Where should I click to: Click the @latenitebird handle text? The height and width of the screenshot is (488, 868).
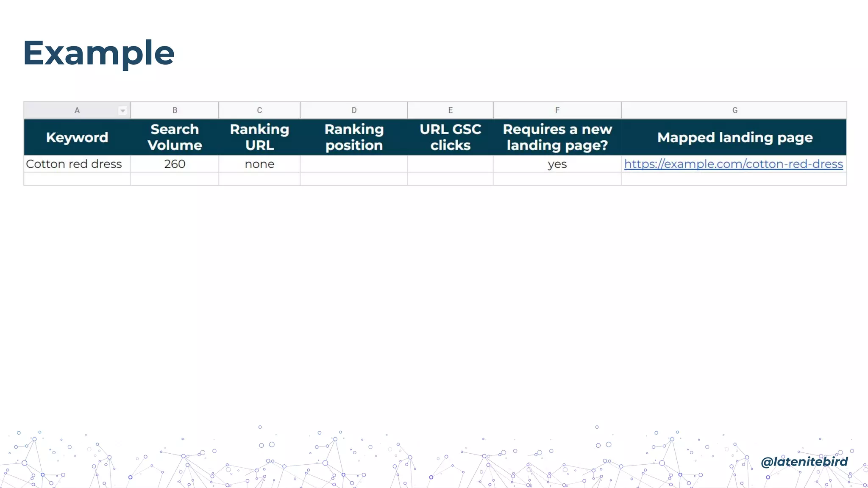coord(804,461)
